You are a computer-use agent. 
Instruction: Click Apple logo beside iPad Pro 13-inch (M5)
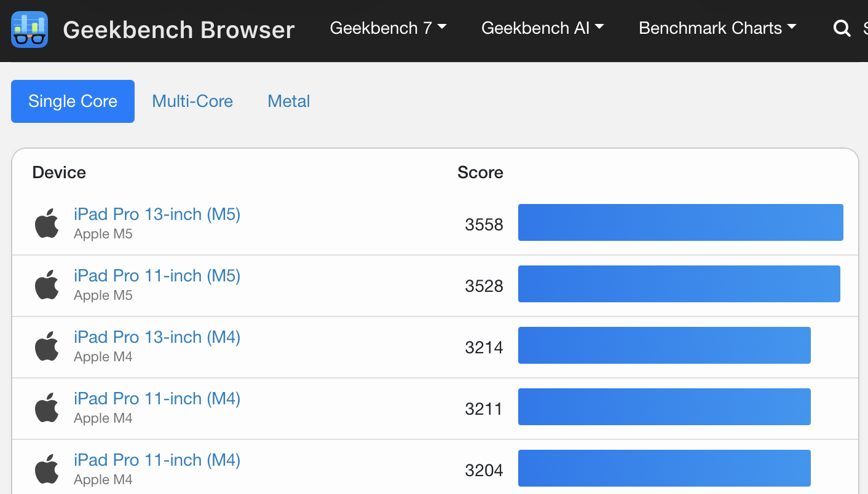47,223
